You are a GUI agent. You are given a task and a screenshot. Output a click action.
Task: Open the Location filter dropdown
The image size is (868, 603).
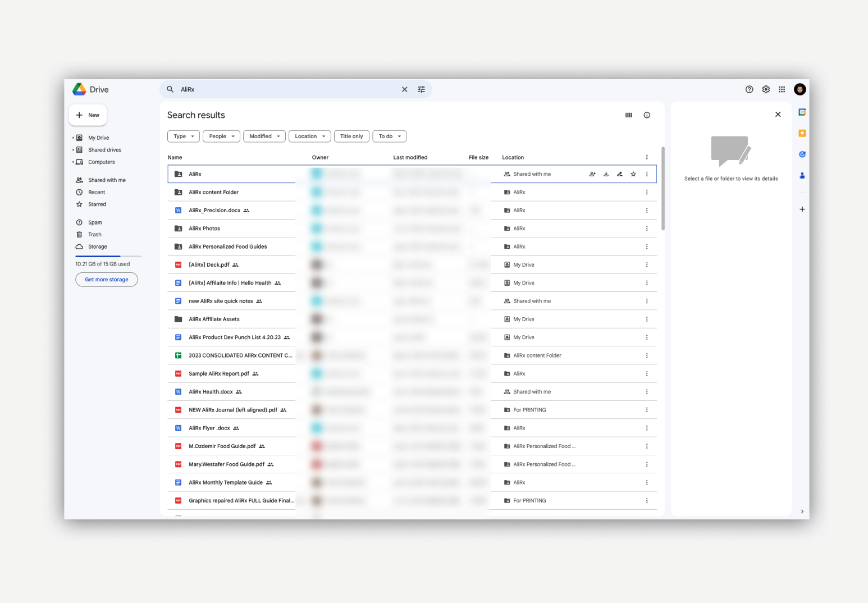coord(310,136)
